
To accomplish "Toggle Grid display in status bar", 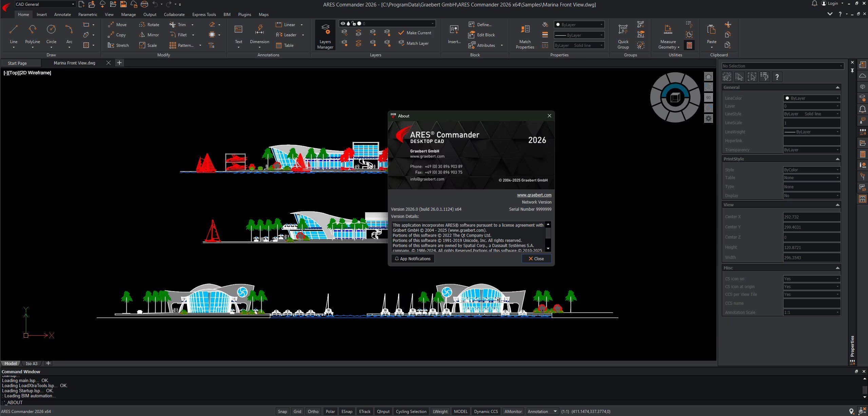I will (297, 411).
